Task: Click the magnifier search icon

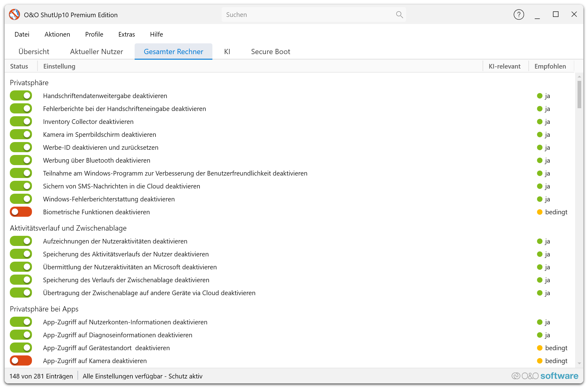Action: tap(399, 14)
